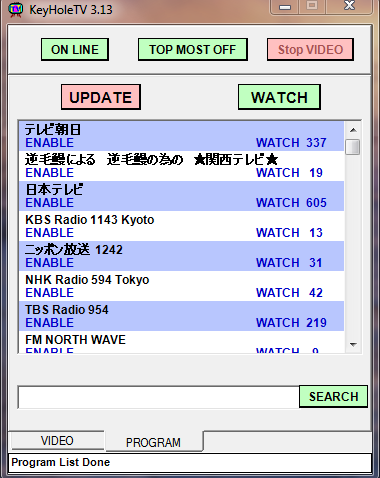Click WATCH 31 viewer count
This screenshot has width=380, height=478.
[289, 263]
